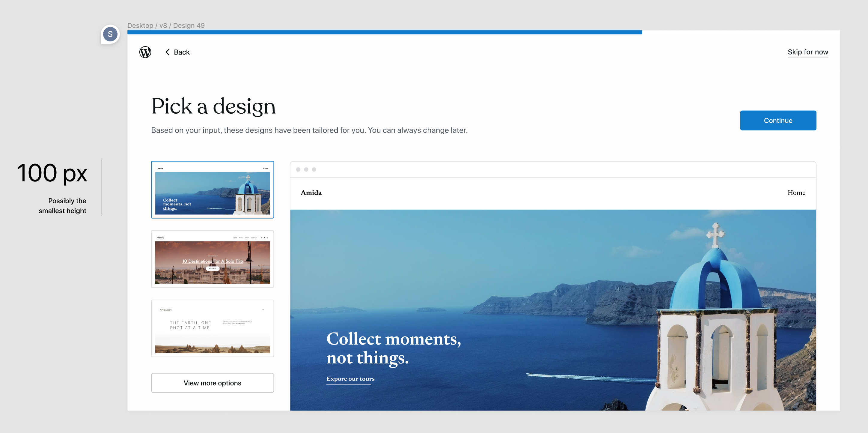Click the WordPress logo icon
Image resolution: width=868 pixels, height=433 pixels.
coord(145,52)
